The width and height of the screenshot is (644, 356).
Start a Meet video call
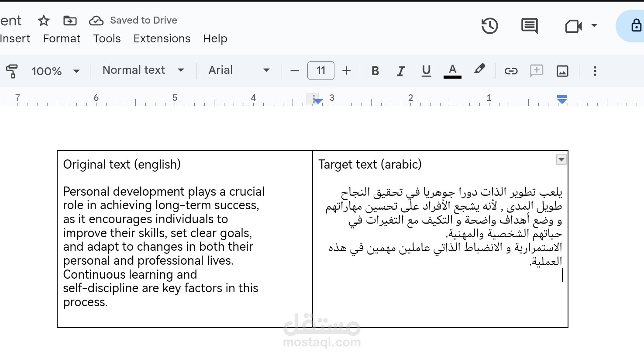click(572, 26)
